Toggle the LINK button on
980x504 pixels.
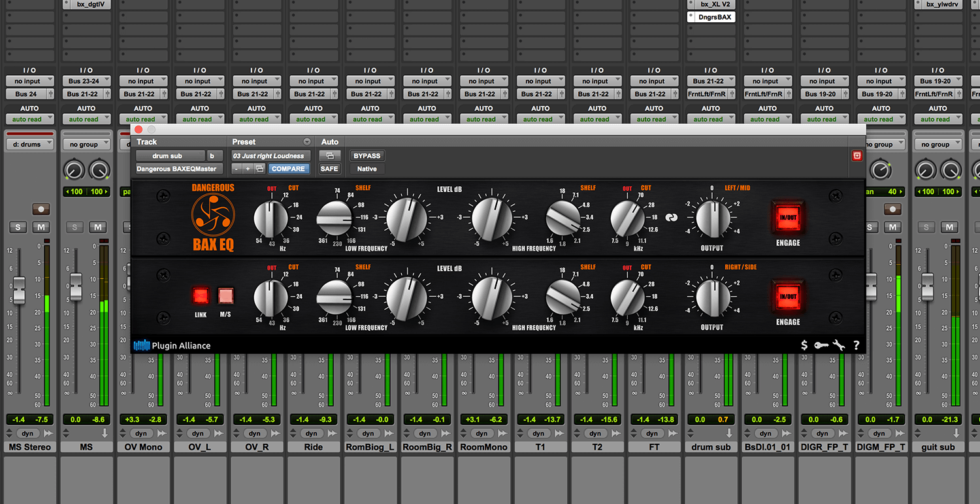pos(201,296)
